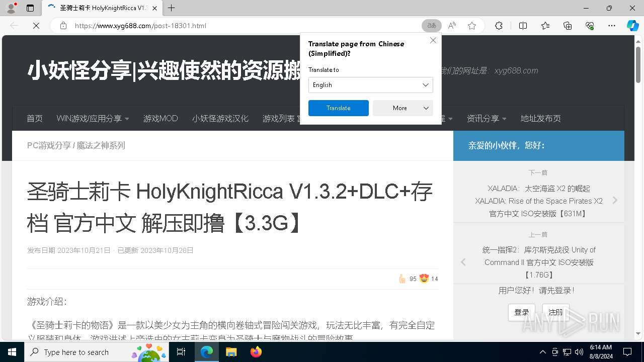Click the translate icon in address bar
The height and width of the screenshot is (362, 644).
click(432, 26)
